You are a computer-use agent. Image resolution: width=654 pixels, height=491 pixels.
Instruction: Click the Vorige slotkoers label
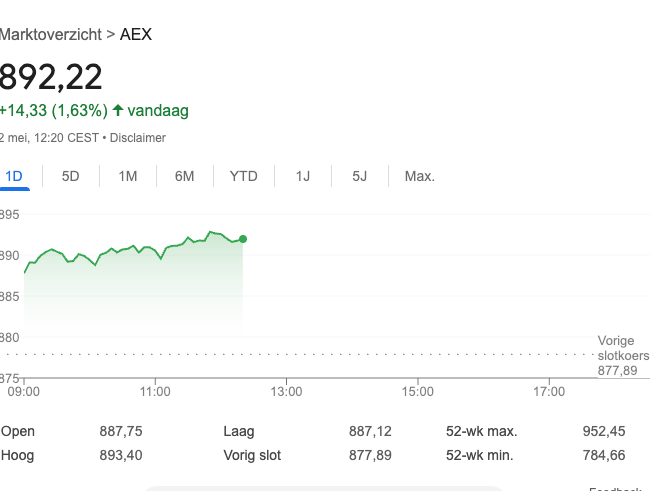click(x=623, y=348)
